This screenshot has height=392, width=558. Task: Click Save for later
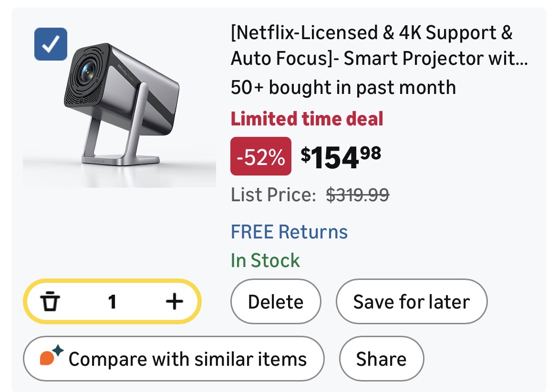[412, 302]
